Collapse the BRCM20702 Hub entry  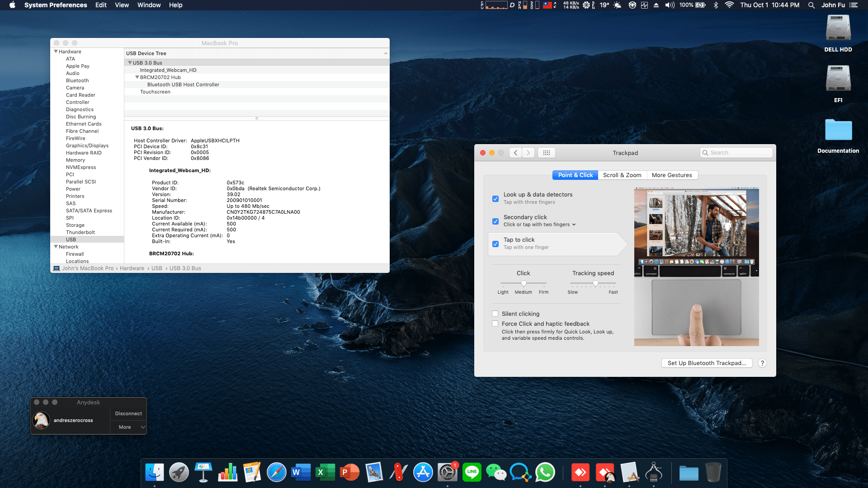tap(137, 77)
